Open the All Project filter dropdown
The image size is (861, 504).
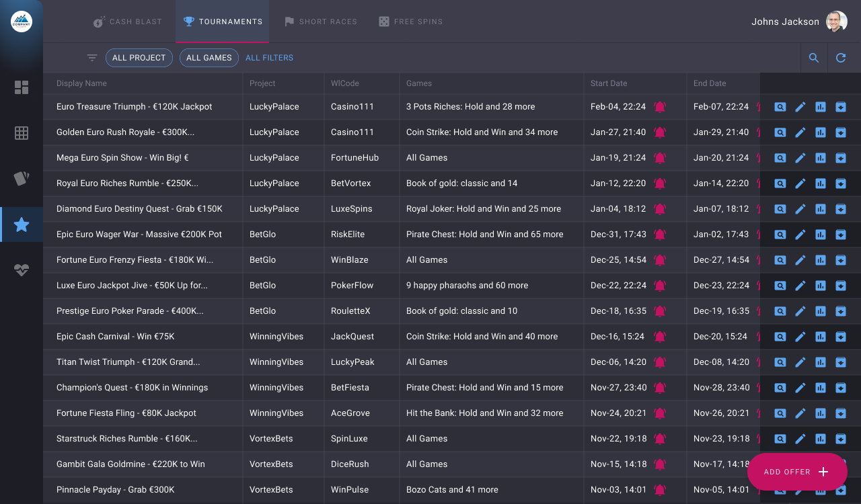[x=139, y=58]
